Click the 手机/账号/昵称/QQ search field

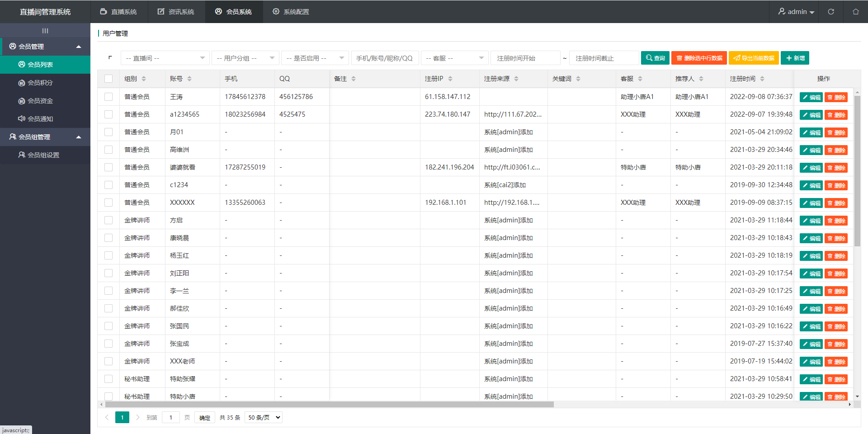tap(385, 58)
